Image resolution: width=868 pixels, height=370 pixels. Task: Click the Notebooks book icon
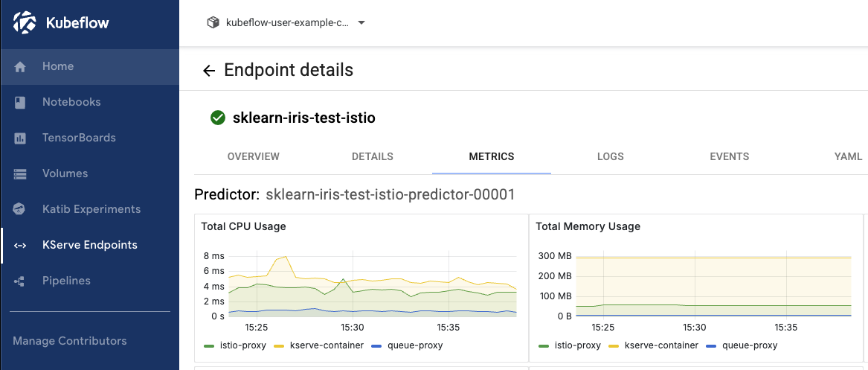20,103
